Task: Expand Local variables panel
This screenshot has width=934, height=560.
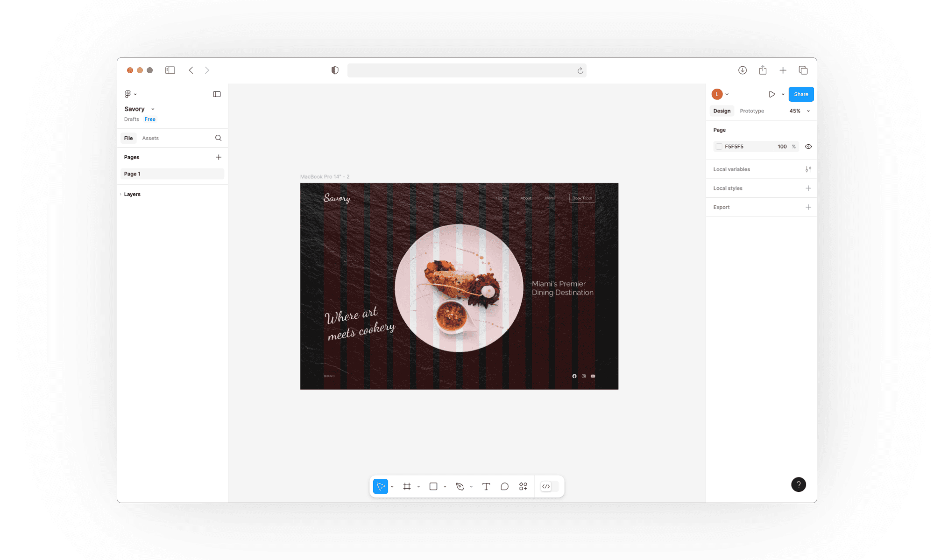Action: tap(808, 168)
